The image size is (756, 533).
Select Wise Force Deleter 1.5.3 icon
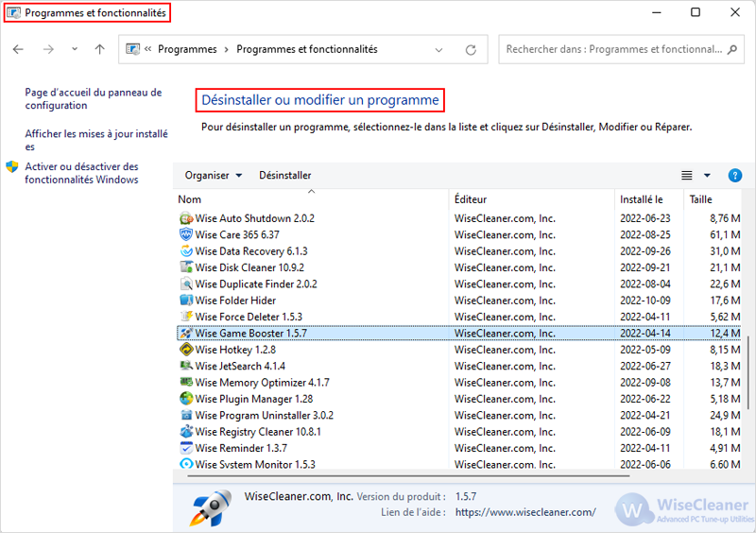(x=186, y=317)
